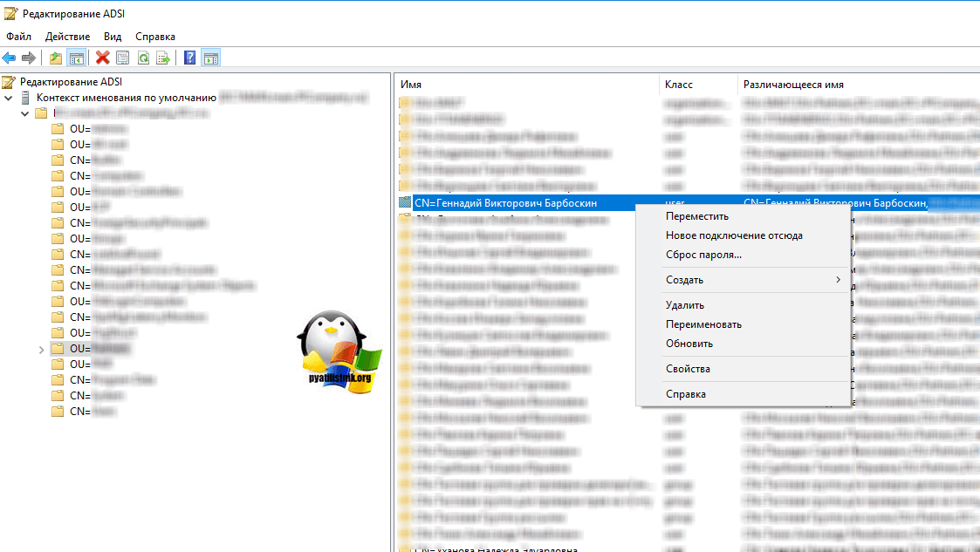Toggle the console tree pane visibility

click(76, 58)
